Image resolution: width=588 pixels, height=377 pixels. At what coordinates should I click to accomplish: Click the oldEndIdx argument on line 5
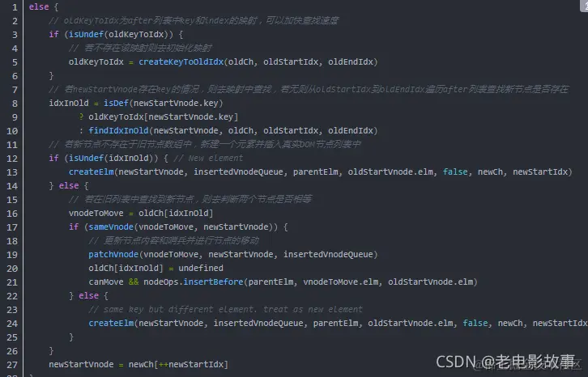pos(351,61)
